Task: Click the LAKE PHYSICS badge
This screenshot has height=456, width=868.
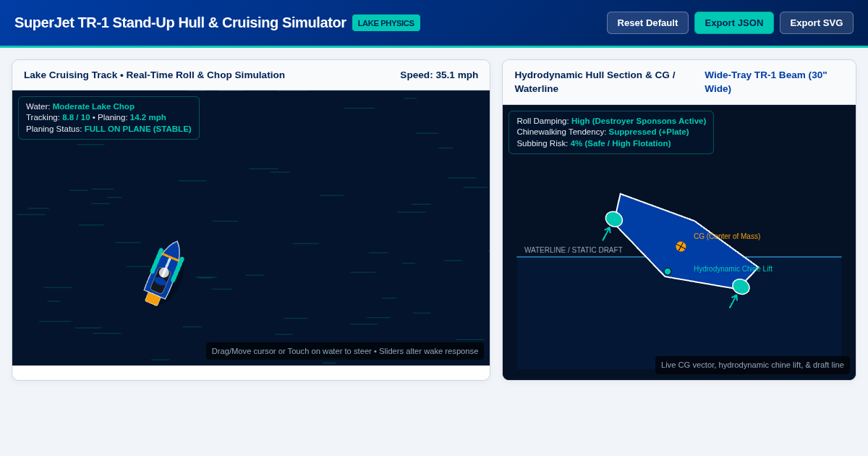Action: [x=386, y=23]
